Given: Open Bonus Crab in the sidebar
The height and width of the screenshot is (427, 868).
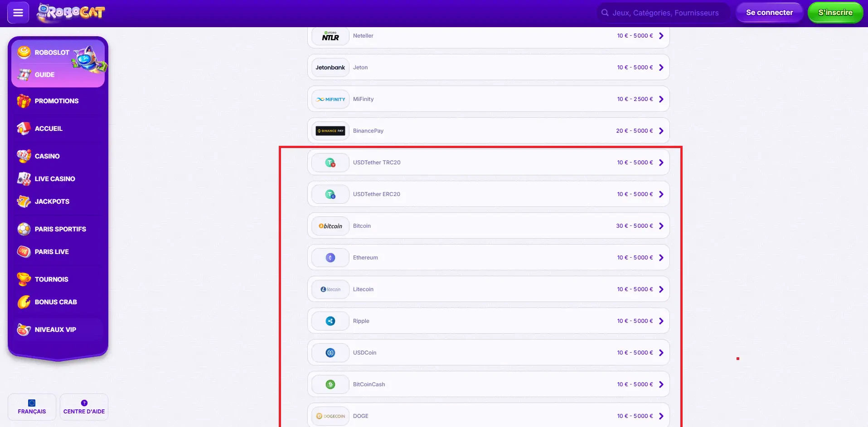Looking at the screenshot, I should [x=56, y=302].
